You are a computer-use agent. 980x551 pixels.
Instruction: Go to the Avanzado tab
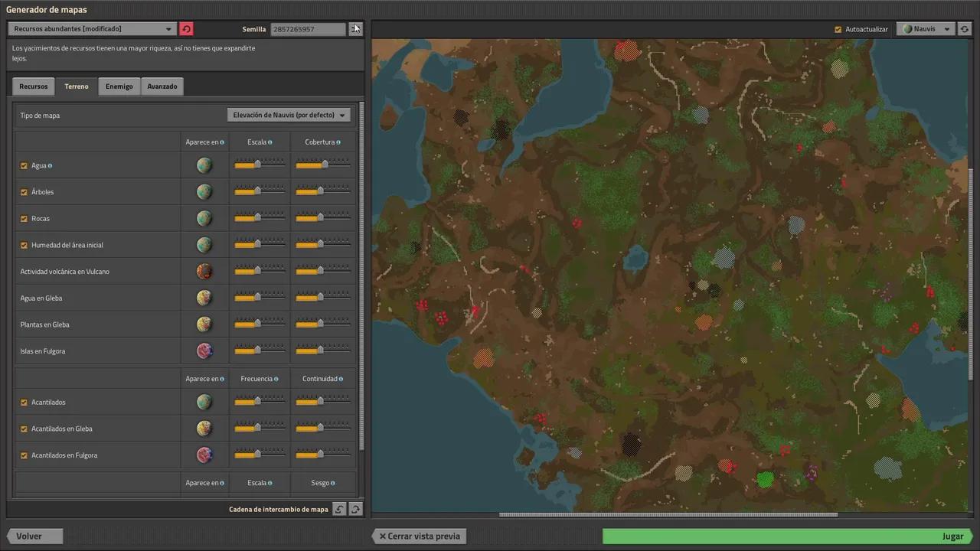(x=162, y=86)
